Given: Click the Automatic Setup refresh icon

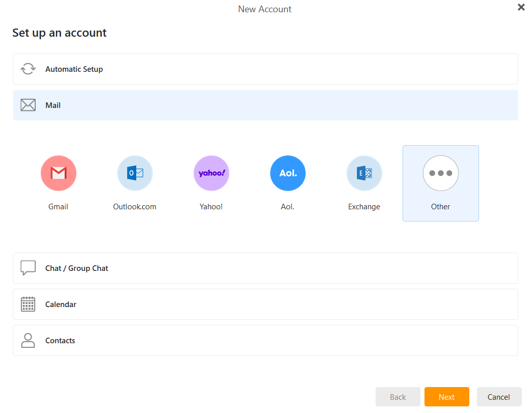Looking at the screenshot, I should pos(28,68).
